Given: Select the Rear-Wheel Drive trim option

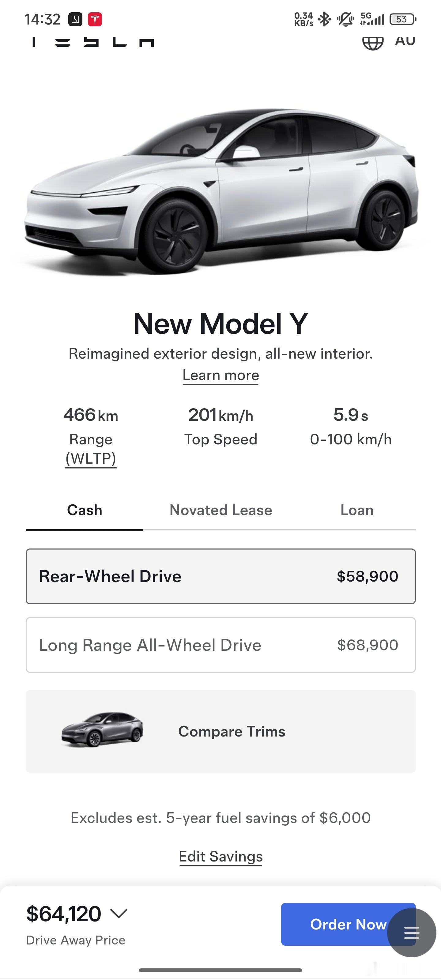Looking at the screenshot, I should pyautogui.click(x=221, y=576).
